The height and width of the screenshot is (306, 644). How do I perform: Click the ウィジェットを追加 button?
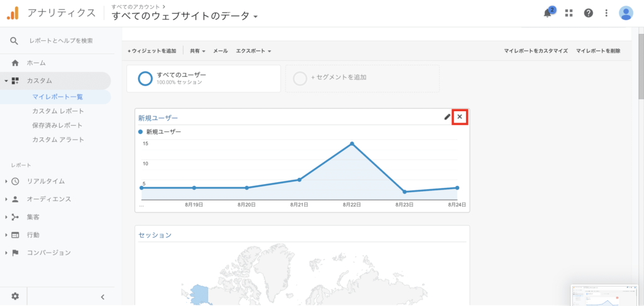pyautogui.click(x=152, y=51)
